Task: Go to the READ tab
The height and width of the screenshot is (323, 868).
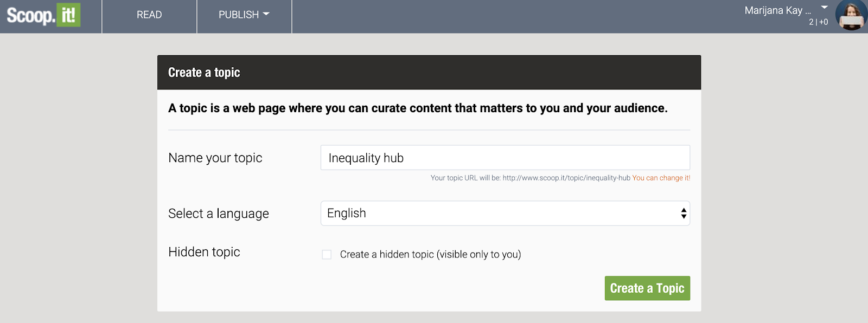Action: tap(149, 15)
